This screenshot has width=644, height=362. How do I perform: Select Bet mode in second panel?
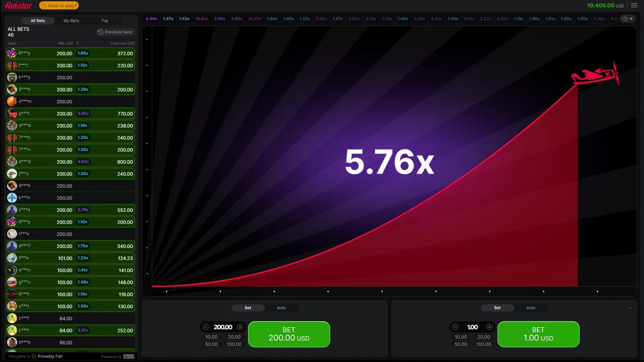click(497, 308)
